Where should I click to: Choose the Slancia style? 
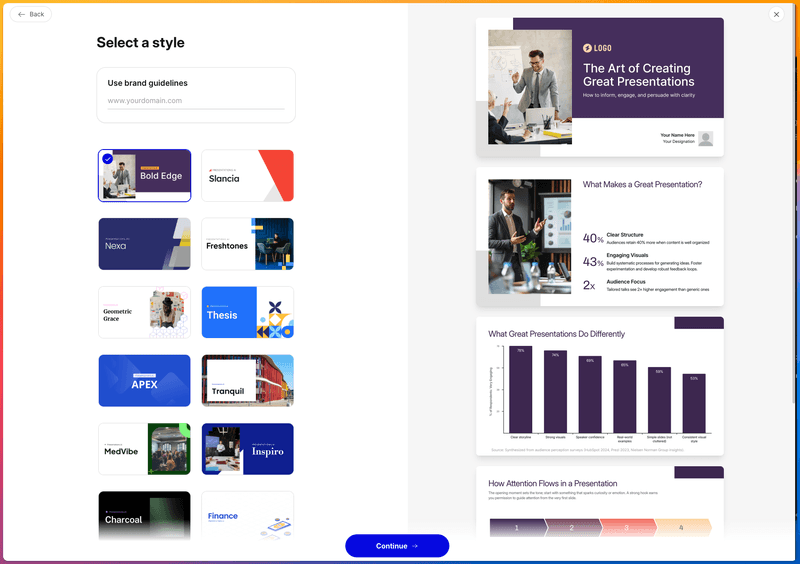pyautogui.click(x=247, y=176)
